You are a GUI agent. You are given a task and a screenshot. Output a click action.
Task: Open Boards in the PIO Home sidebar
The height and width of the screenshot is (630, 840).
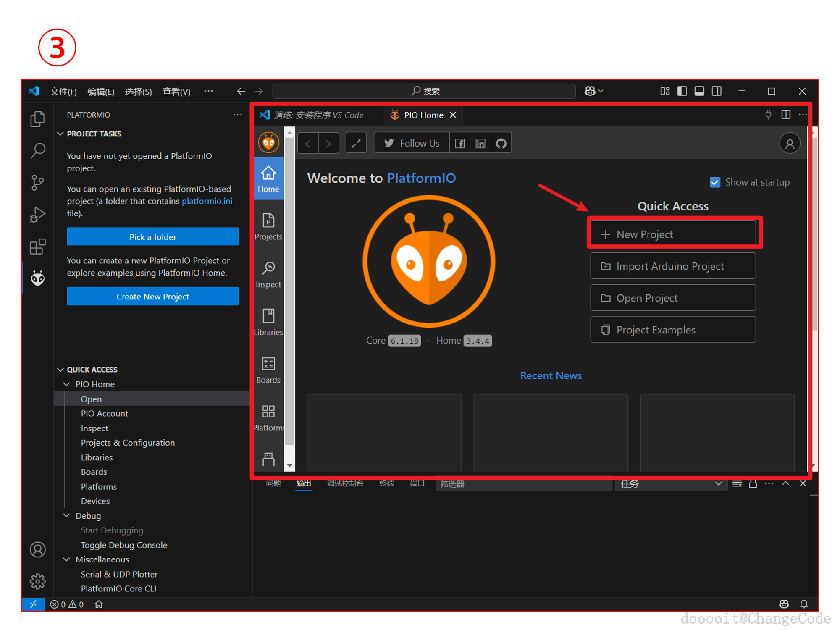[x=268, y=370]
